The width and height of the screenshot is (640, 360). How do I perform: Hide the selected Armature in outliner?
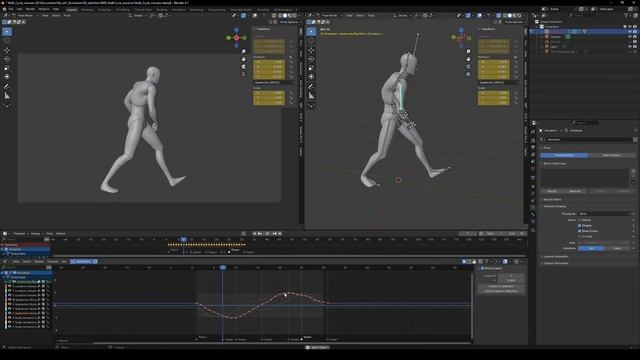click(629, 31)
